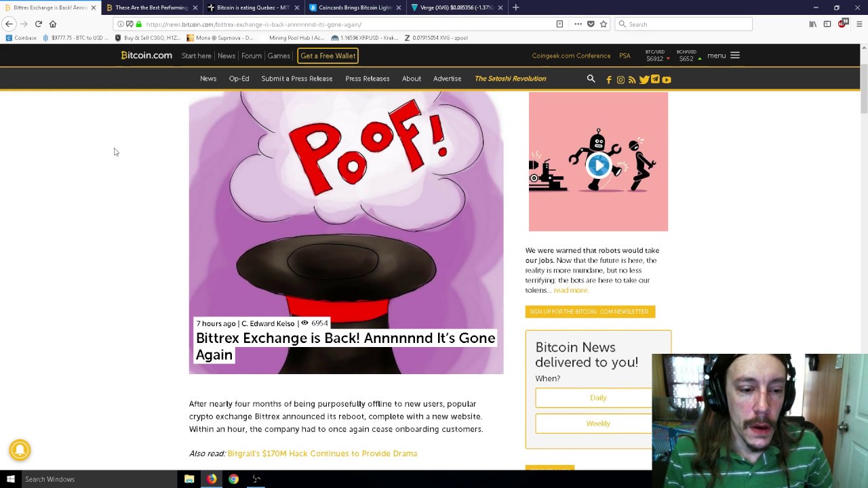Switch to 'Coincards Brings Bitcoin' tab
Screen dimensions: 868x488
click(x=355, y=7)
